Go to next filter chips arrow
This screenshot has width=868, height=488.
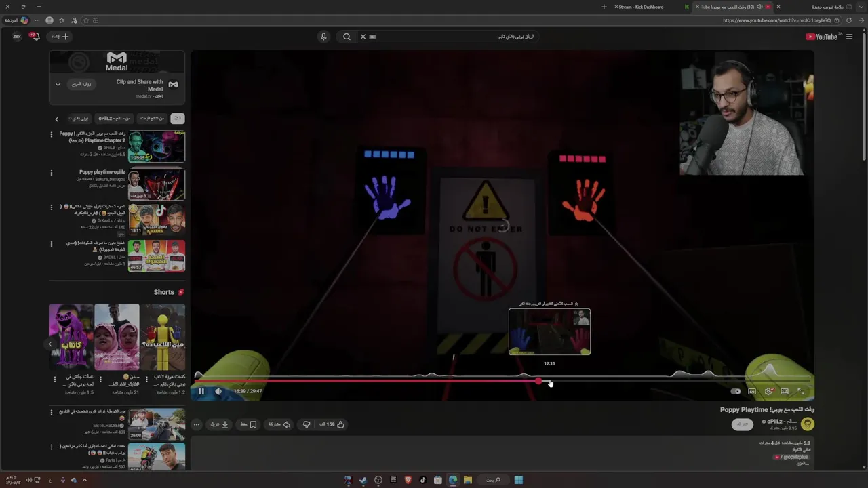click(56, 119)
